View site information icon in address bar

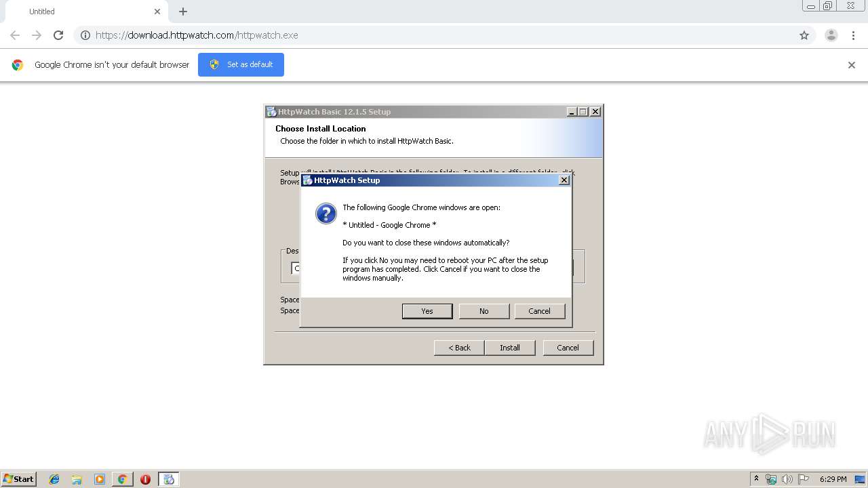tap(85, 35)
